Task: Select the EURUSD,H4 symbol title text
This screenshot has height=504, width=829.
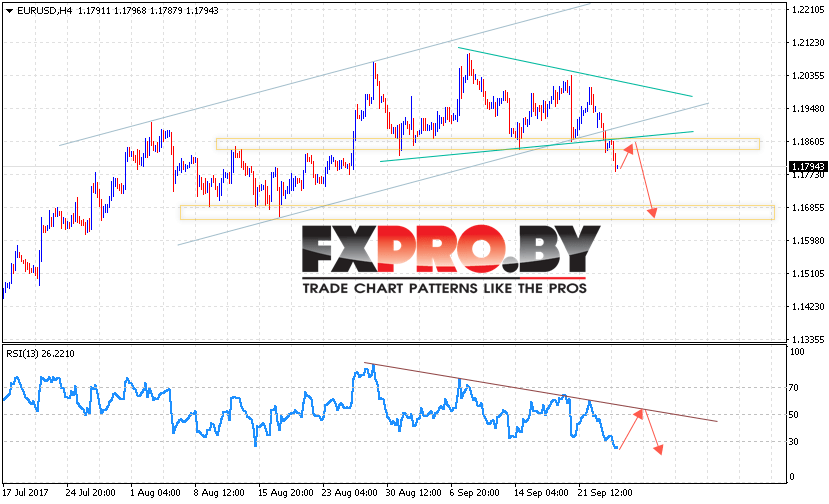Action: (44, 11)
